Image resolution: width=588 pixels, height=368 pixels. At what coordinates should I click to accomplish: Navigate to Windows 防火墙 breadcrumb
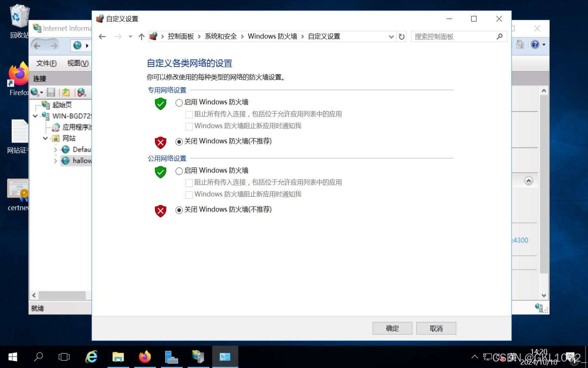272,36
